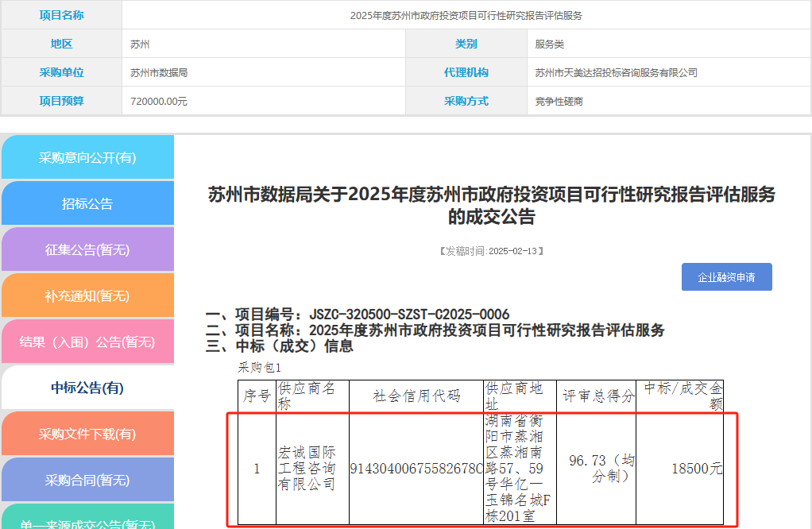Click project name value in header table
This screenshot has height=529, width=812.
coord(466,16)
